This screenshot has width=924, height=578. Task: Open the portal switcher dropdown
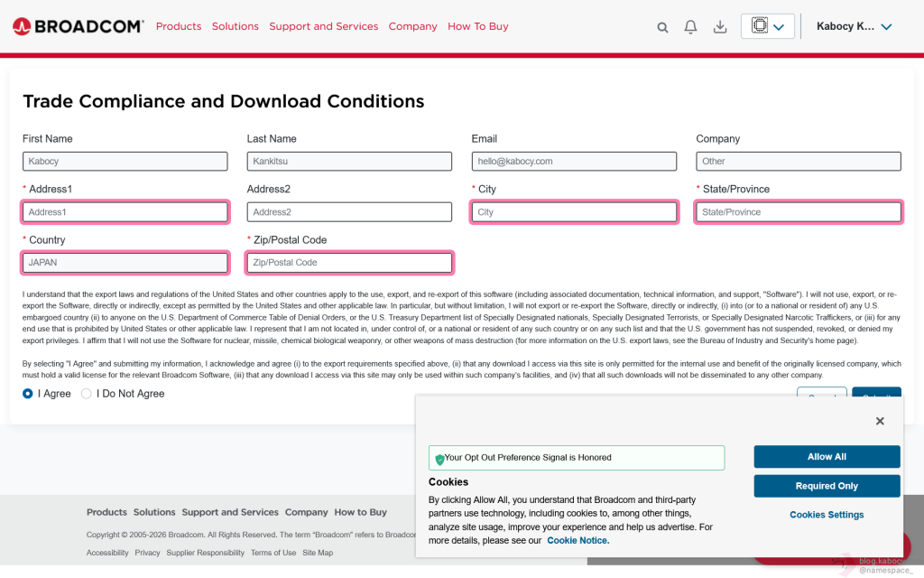pyautogui.click(x=768, y=26)
